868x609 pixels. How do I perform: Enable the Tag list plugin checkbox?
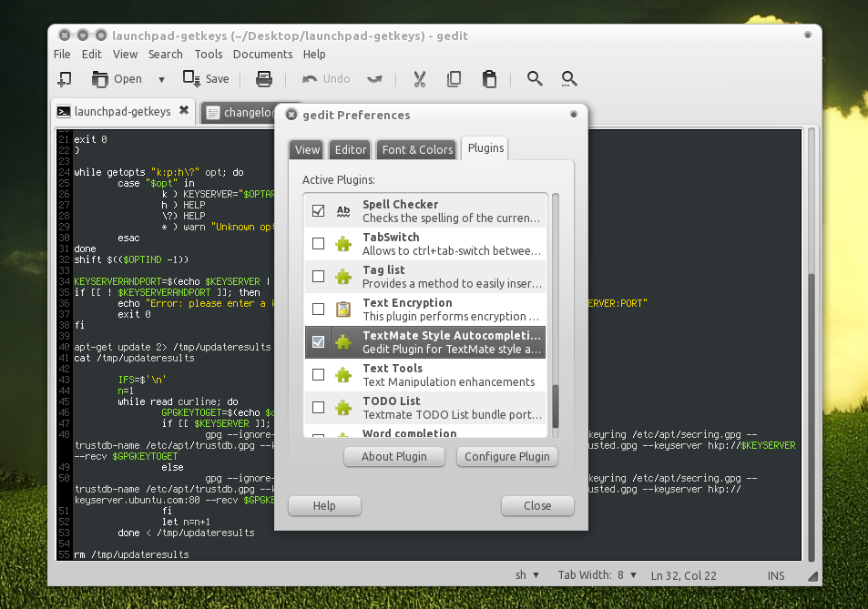click(318, 276)
